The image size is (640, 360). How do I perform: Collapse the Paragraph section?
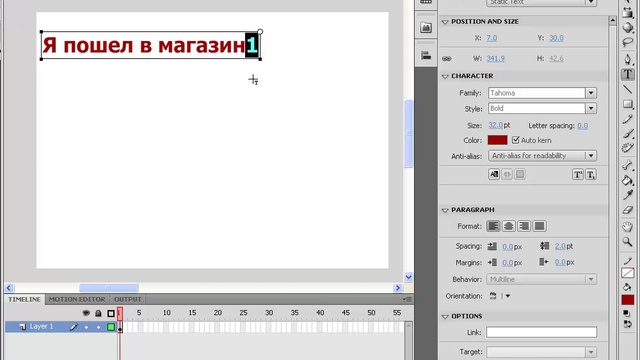point(445,210)
